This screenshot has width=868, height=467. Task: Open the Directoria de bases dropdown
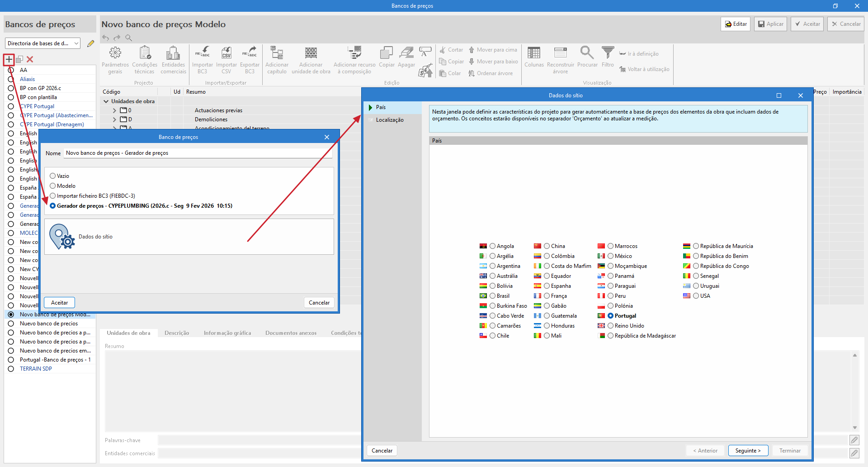coord(42,43)
